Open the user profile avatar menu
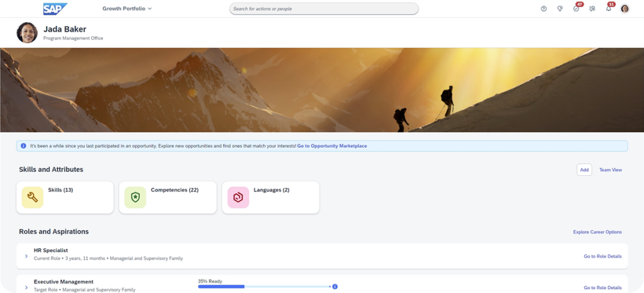Viewport: 644px width, 293px height. [625, 9]
